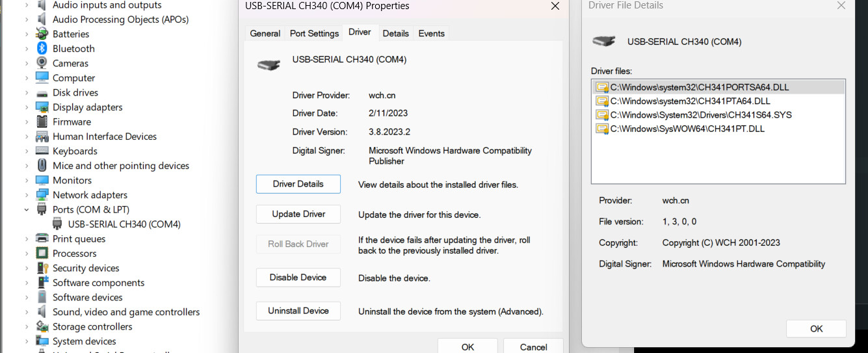Click the Uninstall Device button
Screen dimensions: 868x353
[298, 311]
